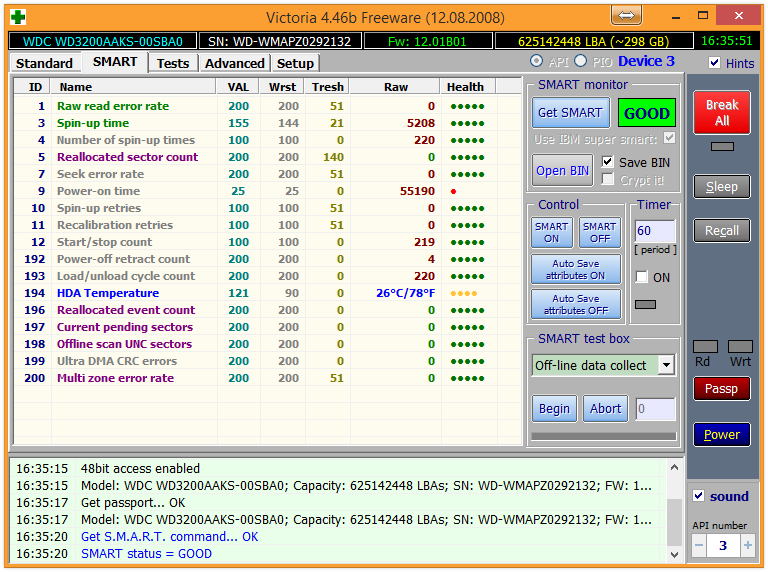Select the Ultra DMA CRC errors row
Viewport: 768px width, 572px height.
pos(267,361)
